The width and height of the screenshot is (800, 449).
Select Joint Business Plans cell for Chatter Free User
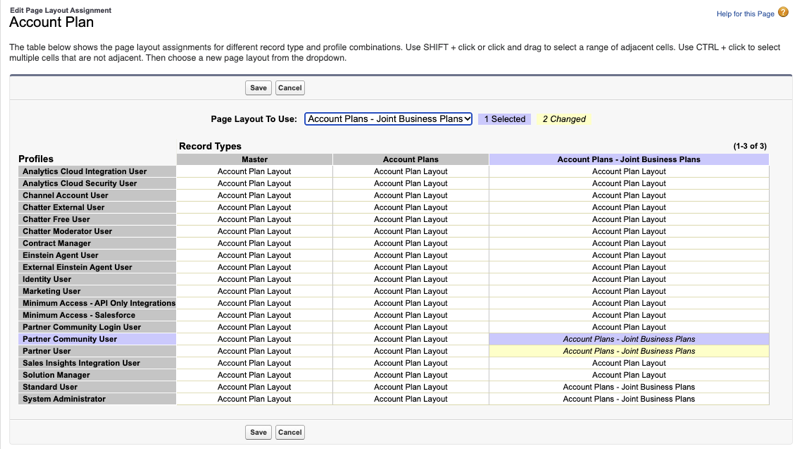[629, 219]
